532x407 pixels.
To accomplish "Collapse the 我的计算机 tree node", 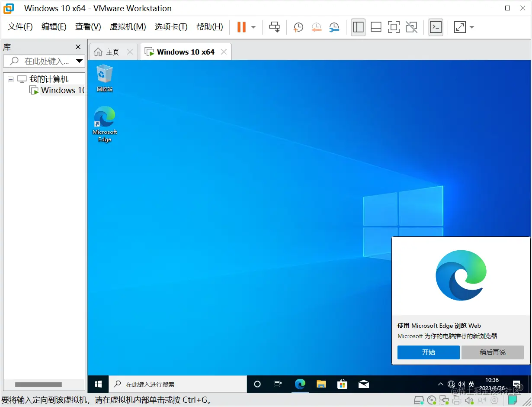I will [10, 79].
